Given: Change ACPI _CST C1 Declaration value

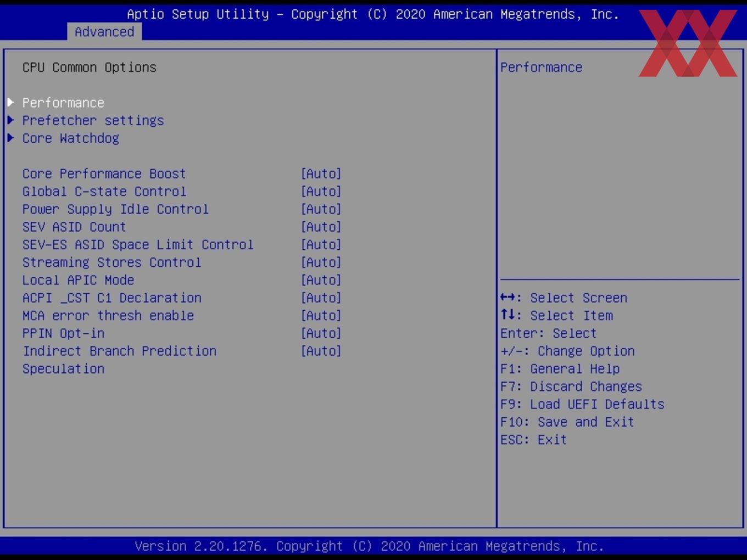Looking at the screenshot, I should pyautogui.click(x=321, y=298).
